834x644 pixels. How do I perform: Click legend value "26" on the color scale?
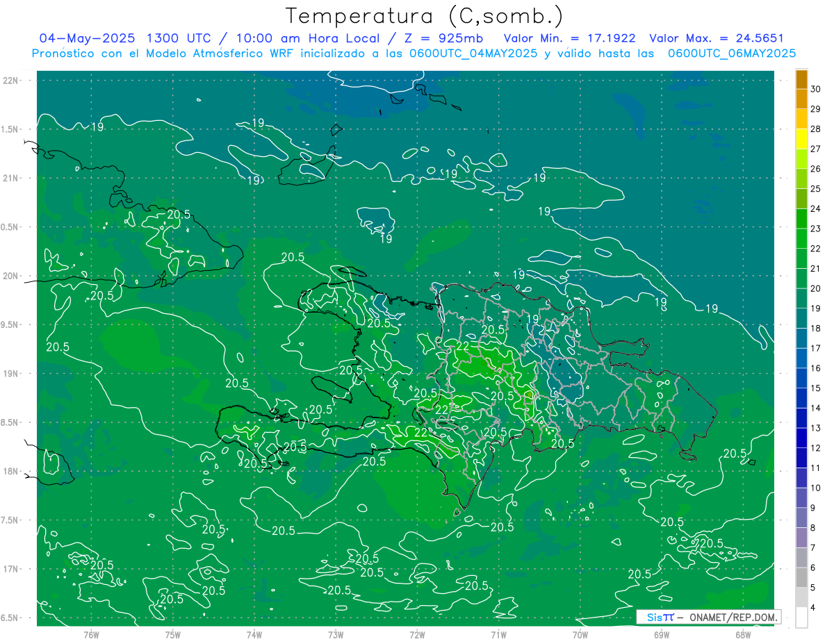coord(816,169)
